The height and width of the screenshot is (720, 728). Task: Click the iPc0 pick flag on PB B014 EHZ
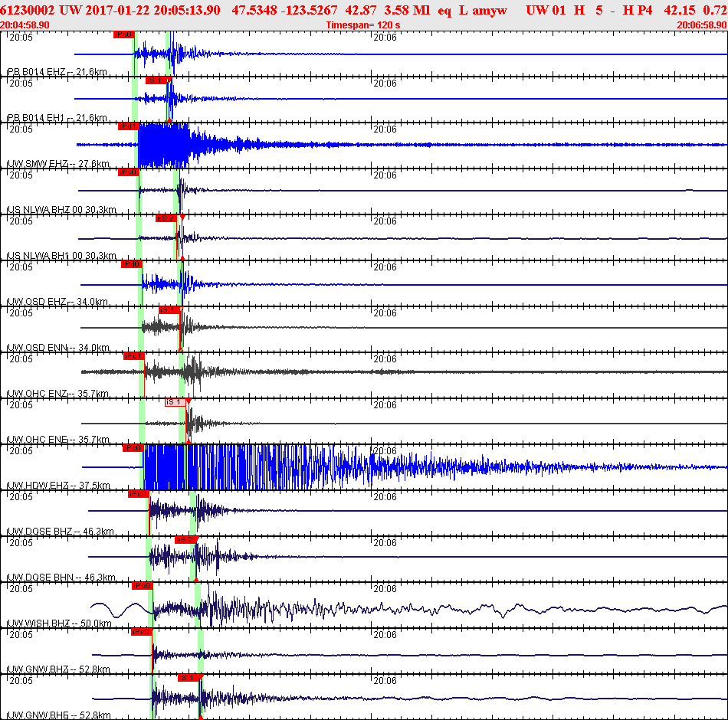coord(123,34)
